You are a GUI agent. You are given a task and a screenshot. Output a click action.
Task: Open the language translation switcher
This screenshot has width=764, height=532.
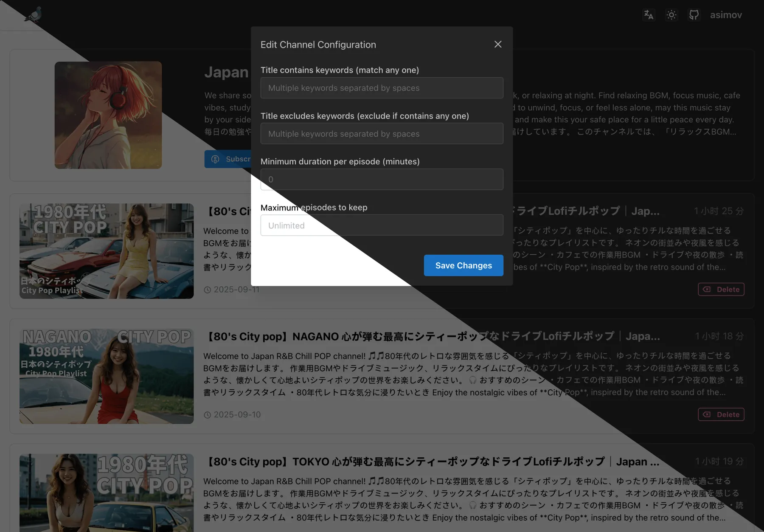click(x=649, y=15)
